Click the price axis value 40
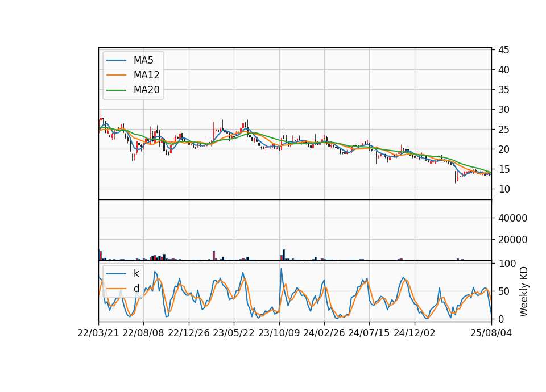Viewport: 546px width, 392px height. 503,70
